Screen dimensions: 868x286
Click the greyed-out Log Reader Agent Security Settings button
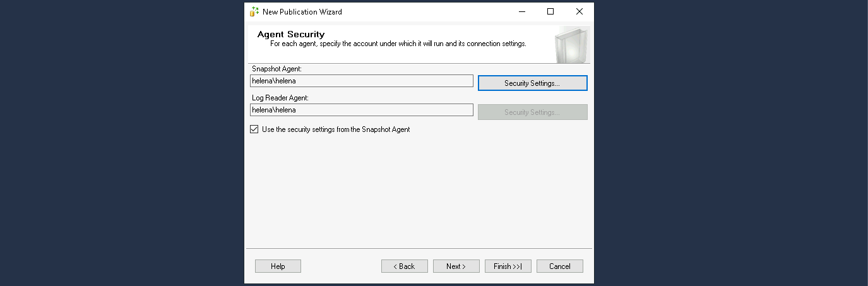coord(532,112)
